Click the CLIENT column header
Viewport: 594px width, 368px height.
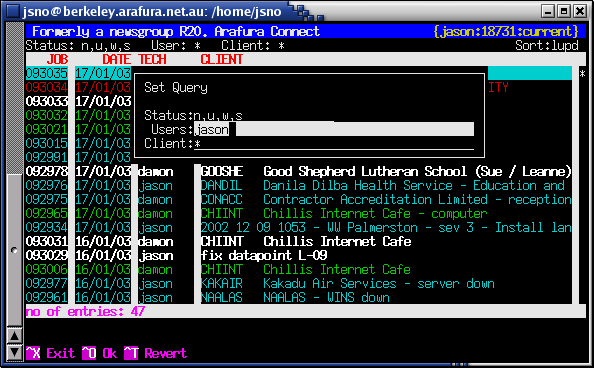(x=222, y=60)
